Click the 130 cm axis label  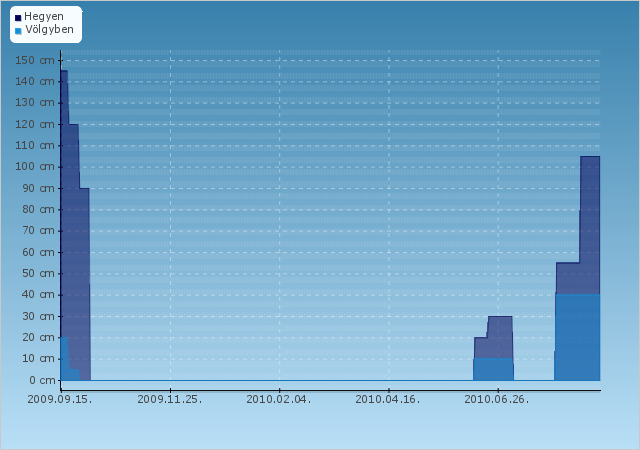tap(35, 103)
